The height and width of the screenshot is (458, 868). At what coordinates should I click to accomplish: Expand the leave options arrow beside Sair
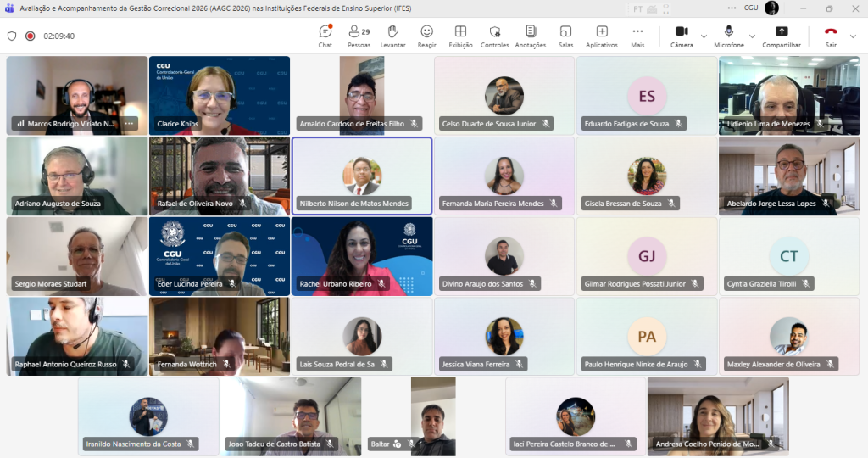(x=853, y=36)
